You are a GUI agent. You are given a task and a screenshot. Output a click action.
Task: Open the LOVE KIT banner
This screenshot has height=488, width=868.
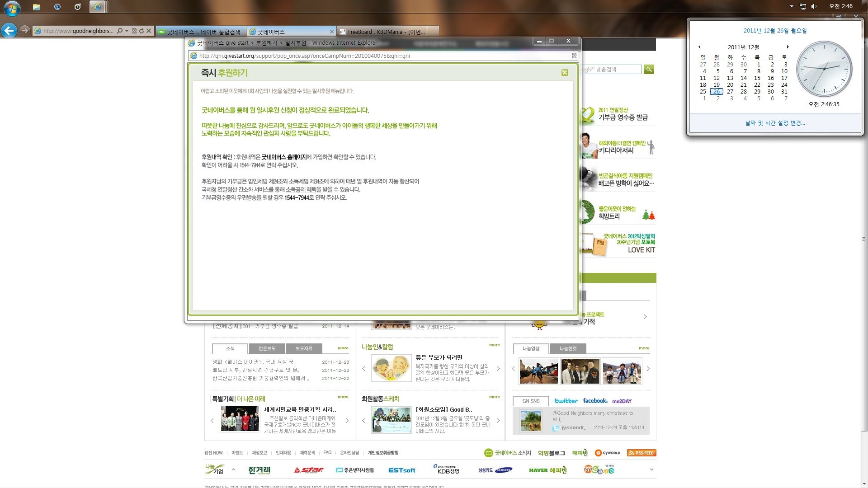(x=618, y=244)
